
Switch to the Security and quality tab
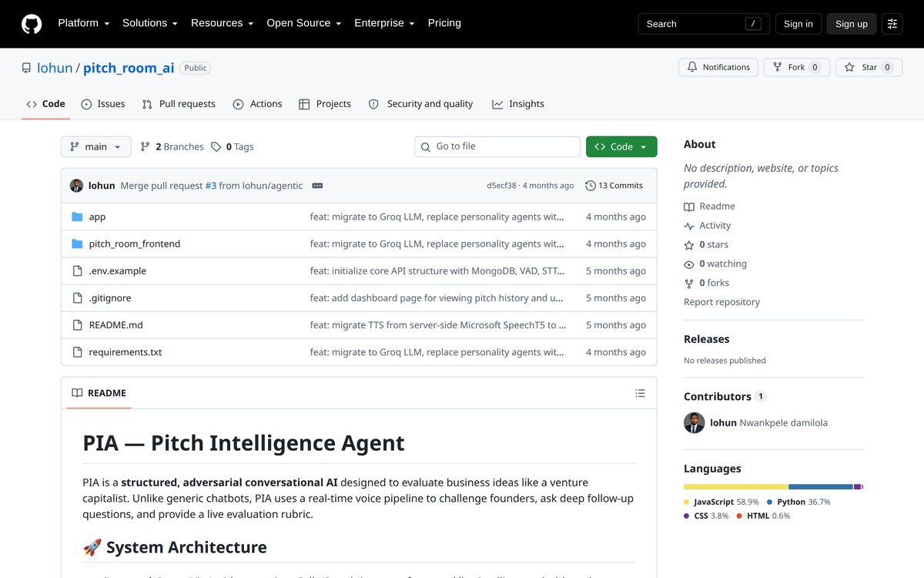click(x=421, y=104)
